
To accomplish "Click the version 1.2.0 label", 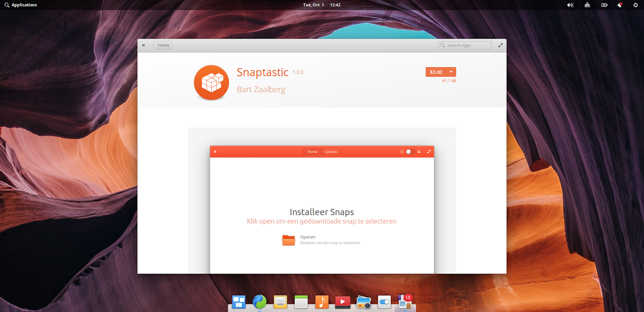I will tap(298, 72).
